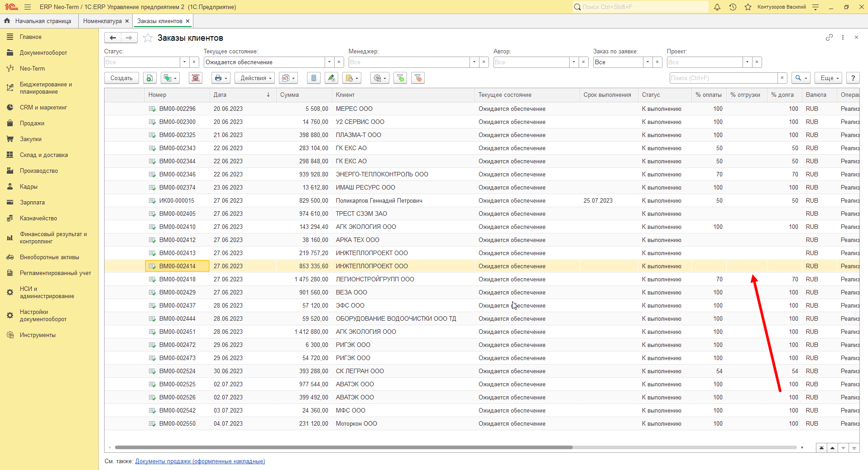Click the list view icon in the toolbar
The image size is (868, 470).
314,78
